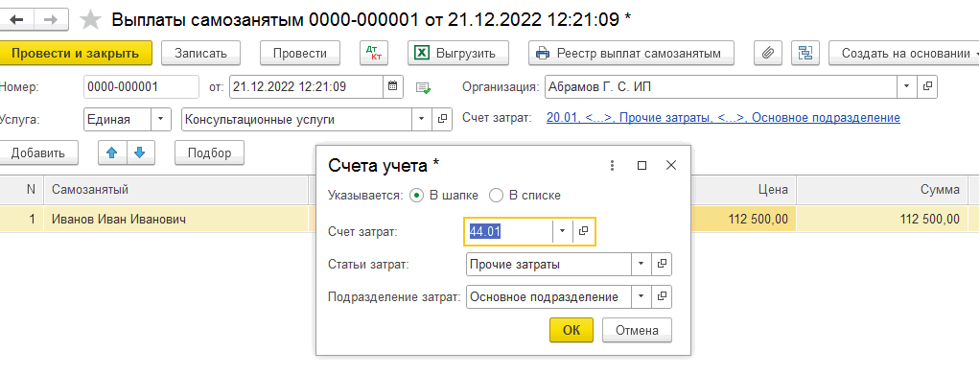This screenshot has width=980, height=375.
Task: Move row up with blue arrow
Action: [x=112, y=152]
